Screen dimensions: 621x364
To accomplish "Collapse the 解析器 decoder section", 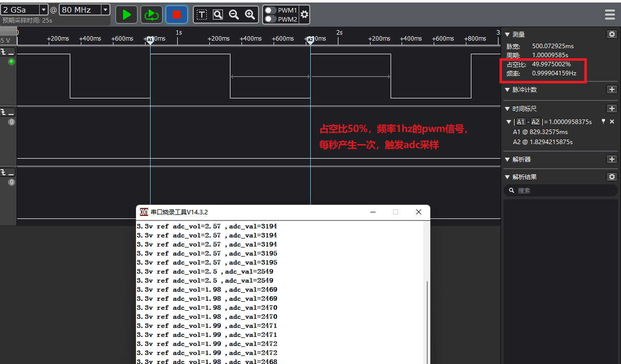I will pos(507,160).
